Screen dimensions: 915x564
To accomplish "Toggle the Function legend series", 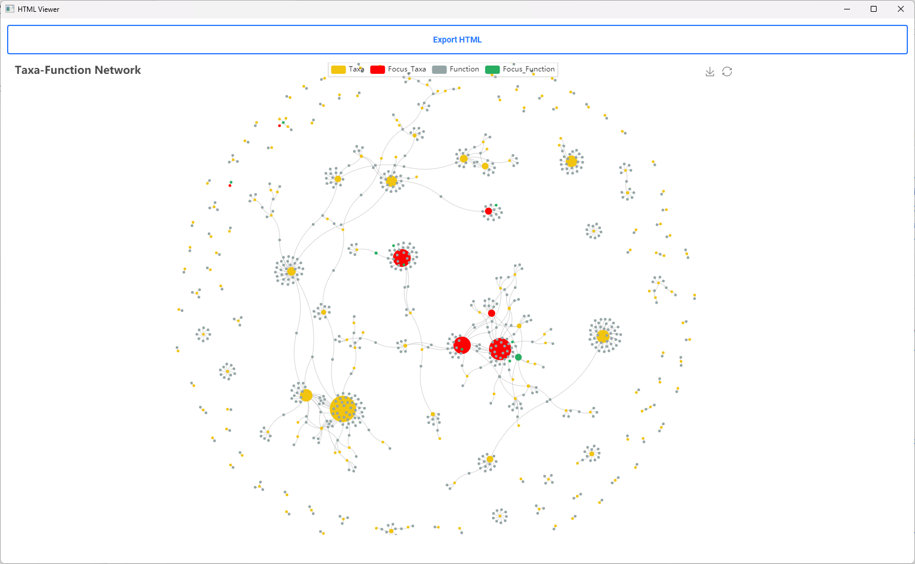I will pos(456,69).
